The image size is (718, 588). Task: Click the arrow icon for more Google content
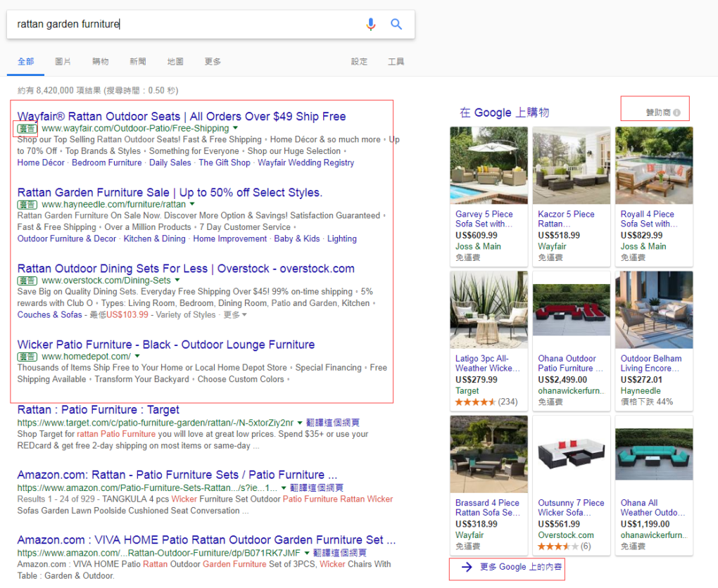pyautogui.click(x=467, y=567)
